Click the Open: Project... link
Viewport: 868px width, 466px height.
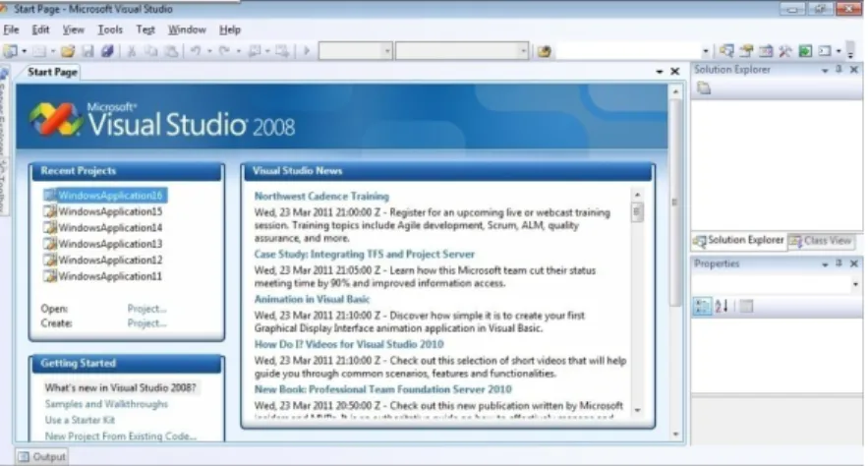pos(146,309)
